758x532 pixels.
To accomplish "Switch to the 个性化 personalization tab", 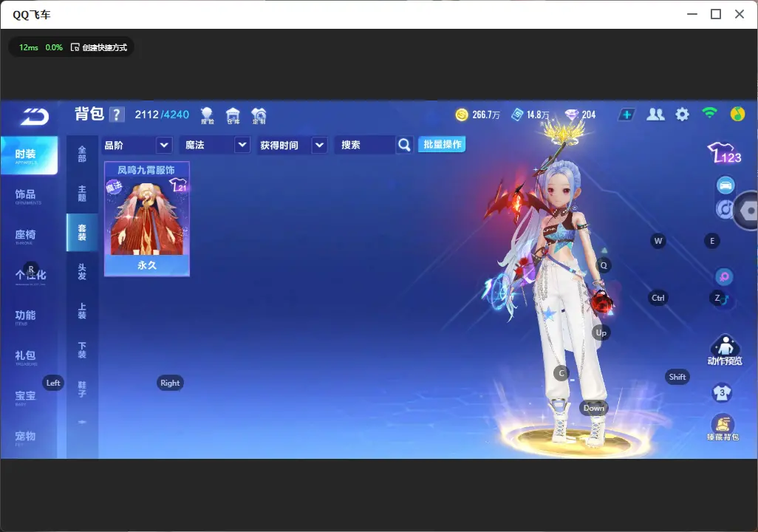I will [x=29, y=276].
